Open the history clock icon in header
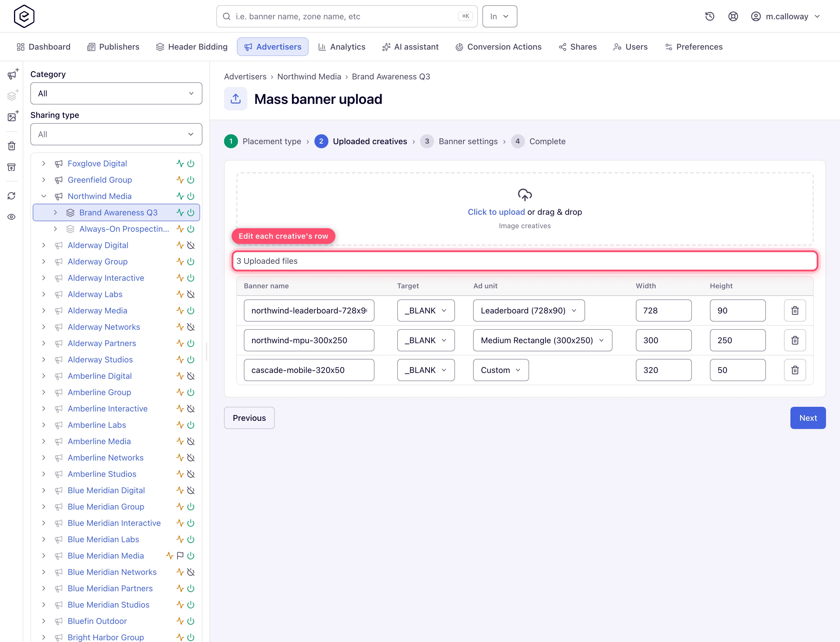The height and width of the screenshot is (642, 840). tap(709, 16)
